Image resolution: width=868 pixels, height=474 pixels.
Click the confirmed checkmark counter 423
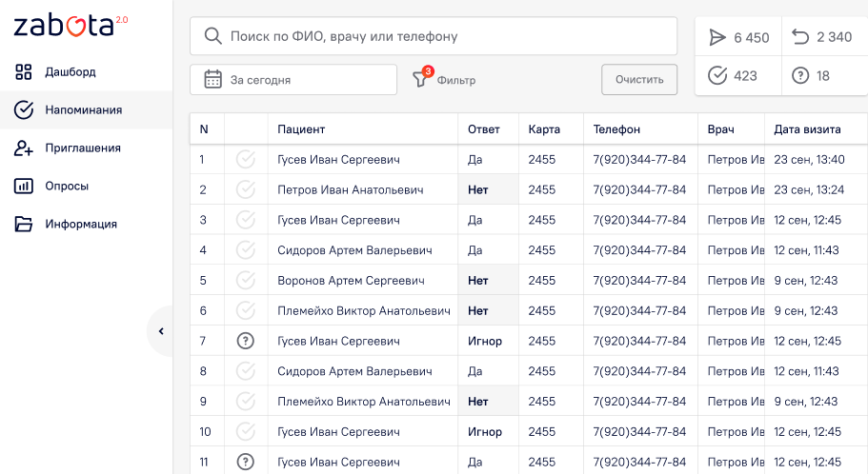pyautogui.click(x=732, y=76)
